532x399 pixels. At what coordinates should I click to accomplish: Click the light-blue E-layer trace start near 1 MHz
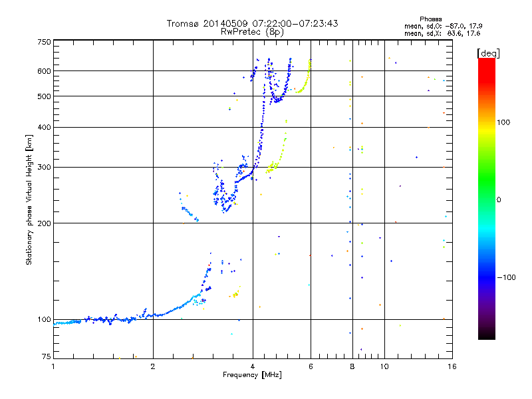[67, 323]
